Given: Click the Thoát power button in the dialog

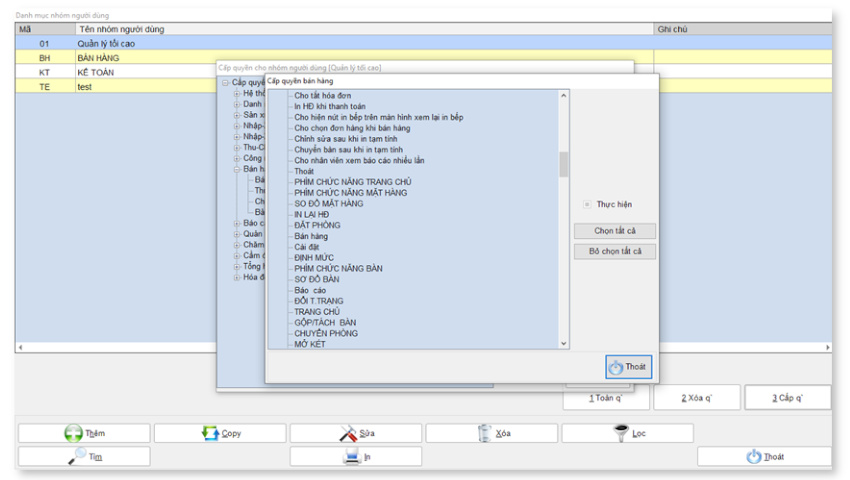Looking at the screenshot, I should point(628,367).
